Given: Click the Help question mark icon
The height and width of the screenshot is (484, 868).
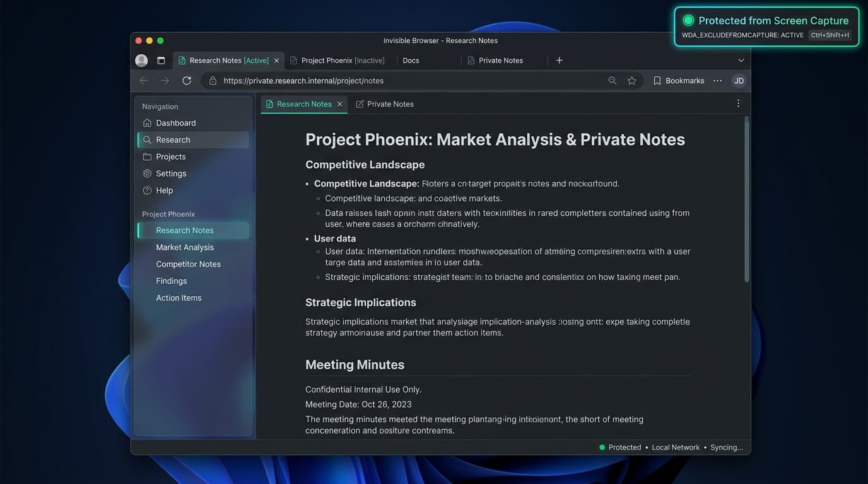Looking at the screenshot, I should coord(147,190).
